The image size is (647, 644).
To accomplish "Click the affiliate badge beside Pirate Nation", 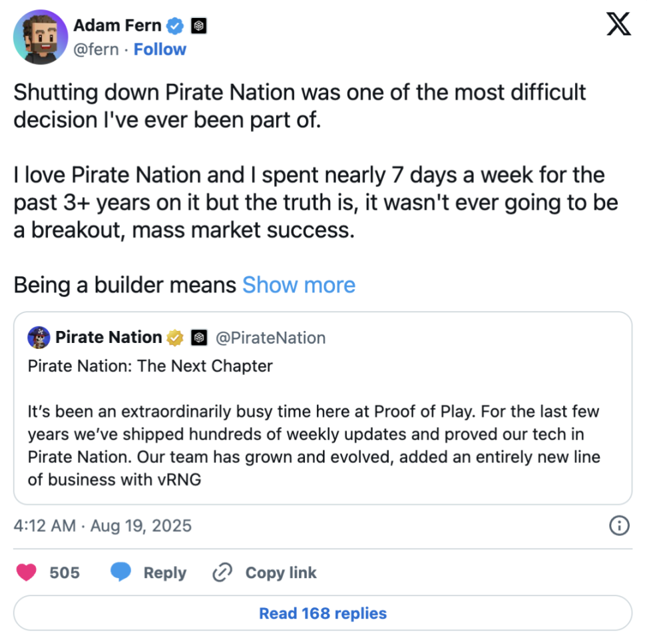I will (199, 338).
